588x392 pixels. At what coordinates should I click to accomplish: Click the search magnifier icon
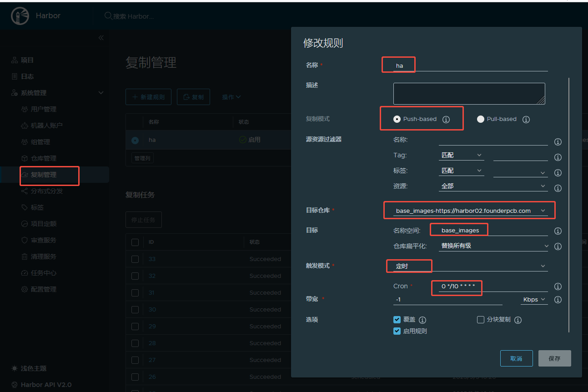point(108,16)
